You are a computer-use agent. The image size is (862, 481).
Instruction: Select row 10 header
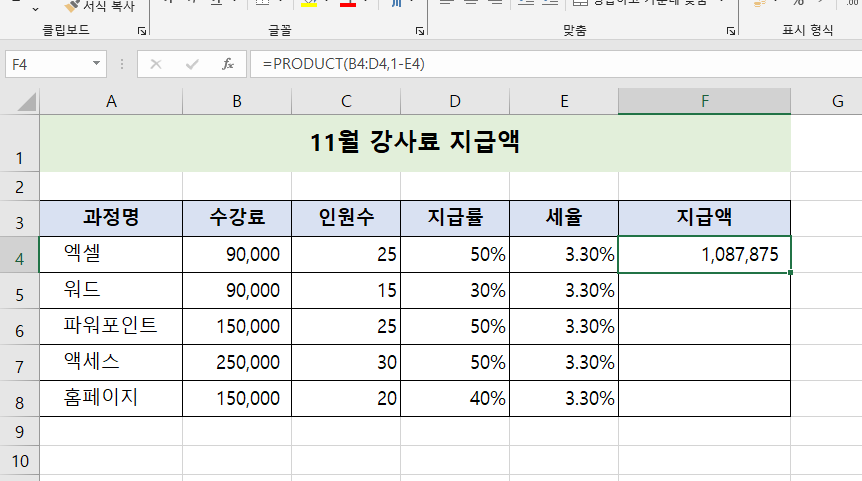click(20, 461)
